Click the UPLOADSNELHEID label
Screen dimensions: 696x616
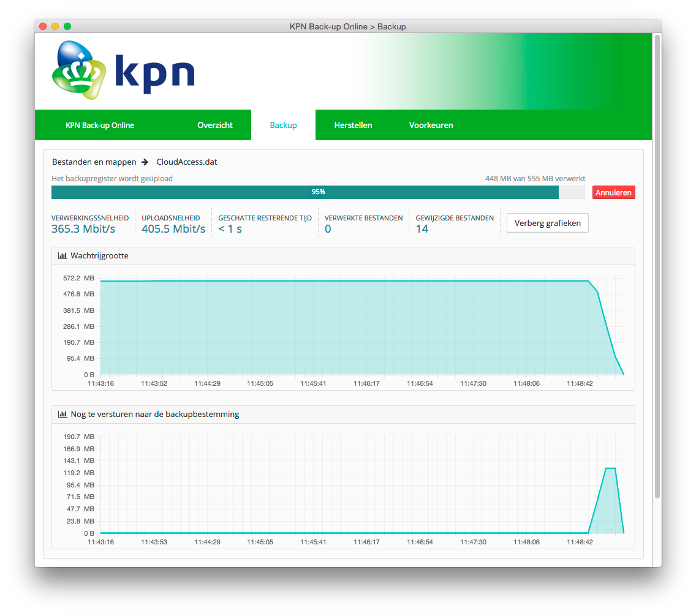(x=171, y=218)
